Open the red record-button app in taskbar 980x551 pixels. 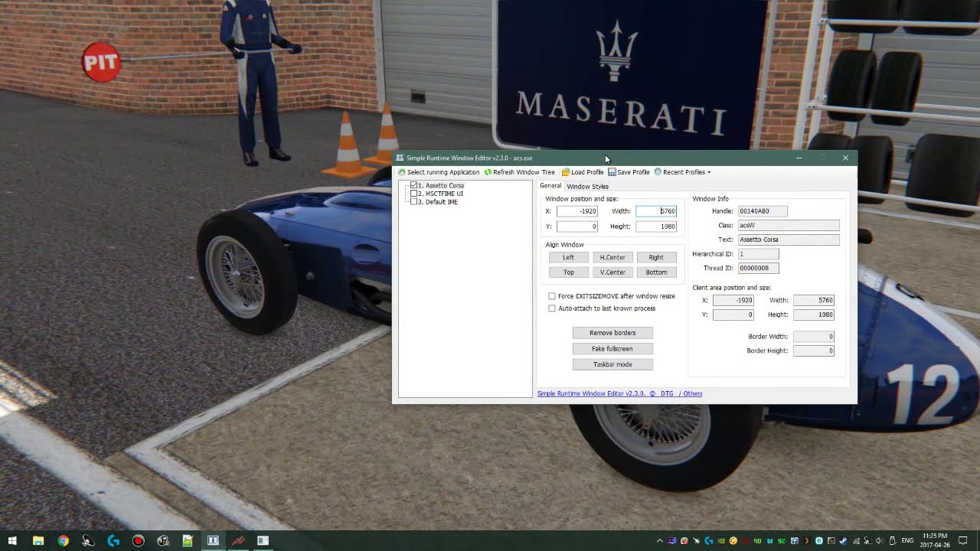[x=138, y=540]
